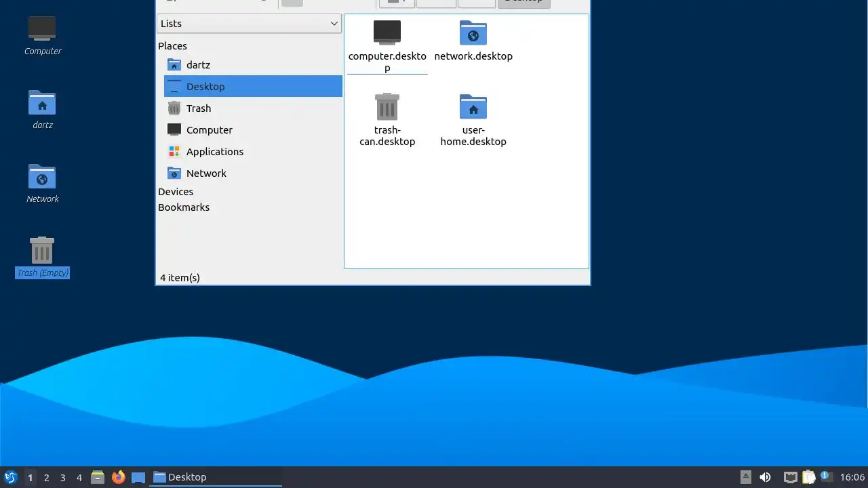Open the removable media eject tray icon

click(746, 477)
